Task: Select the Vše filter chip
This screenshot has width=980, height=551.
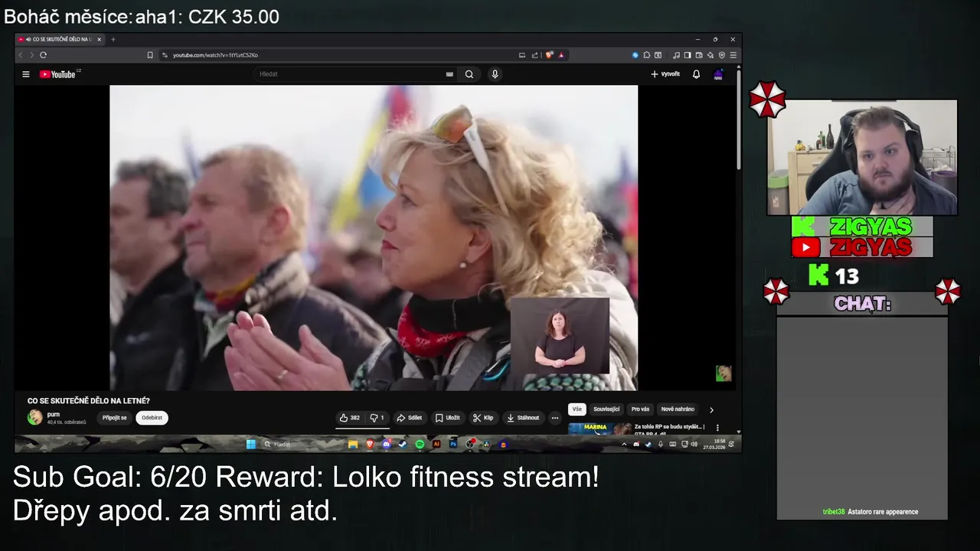Action: pyautogui.click(x=577, y=409)
